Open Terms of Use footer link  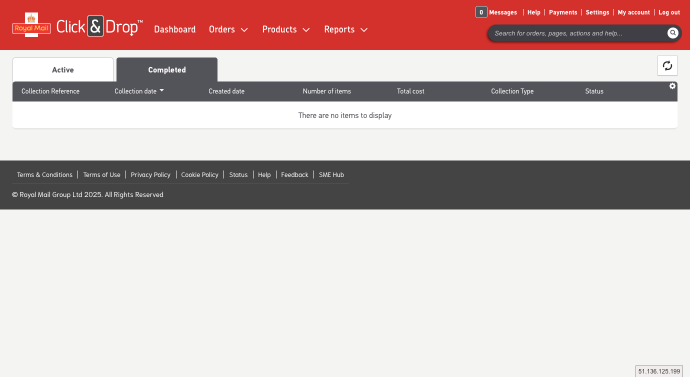pos(102,175)
